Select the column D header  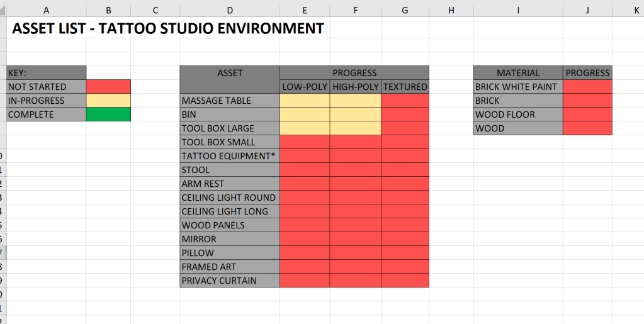230,9
